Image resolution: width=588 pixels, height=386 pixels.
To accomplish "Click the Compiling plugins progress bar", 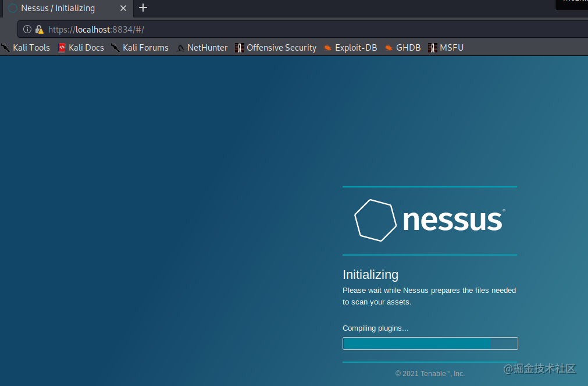I will tap(430, 343).
